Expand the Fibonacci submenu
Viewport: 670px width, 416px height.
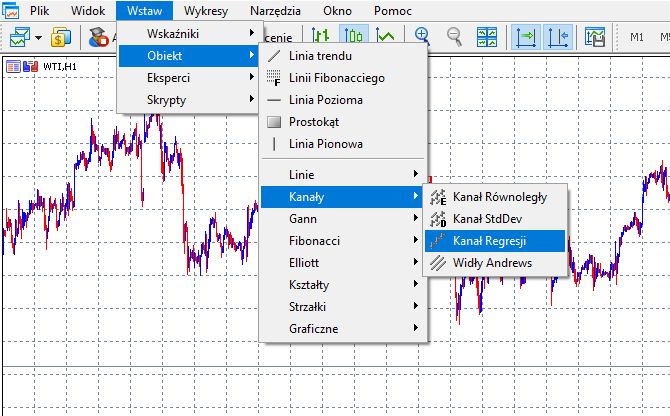(x=343, y=241)
